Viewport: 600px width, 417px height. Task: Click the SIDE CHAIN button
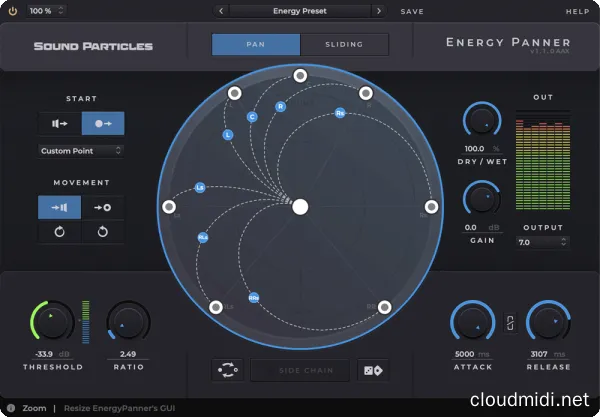pos(300,370)
